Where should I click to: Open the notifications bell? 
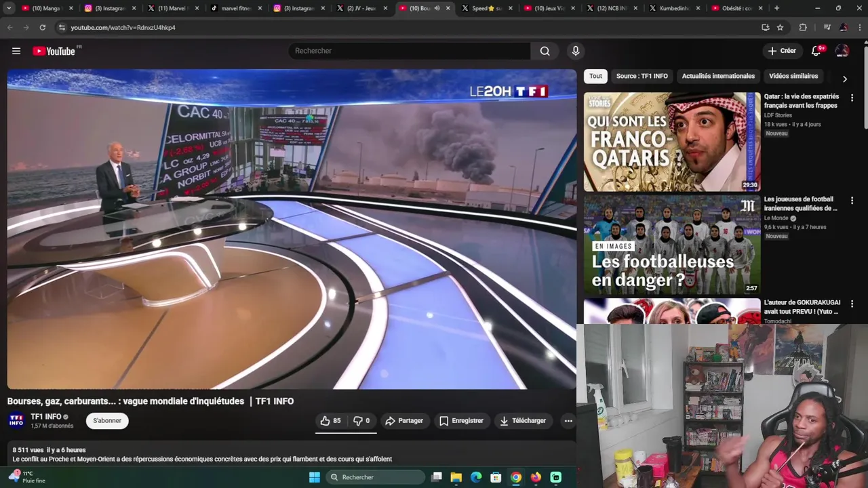[816, 51]
